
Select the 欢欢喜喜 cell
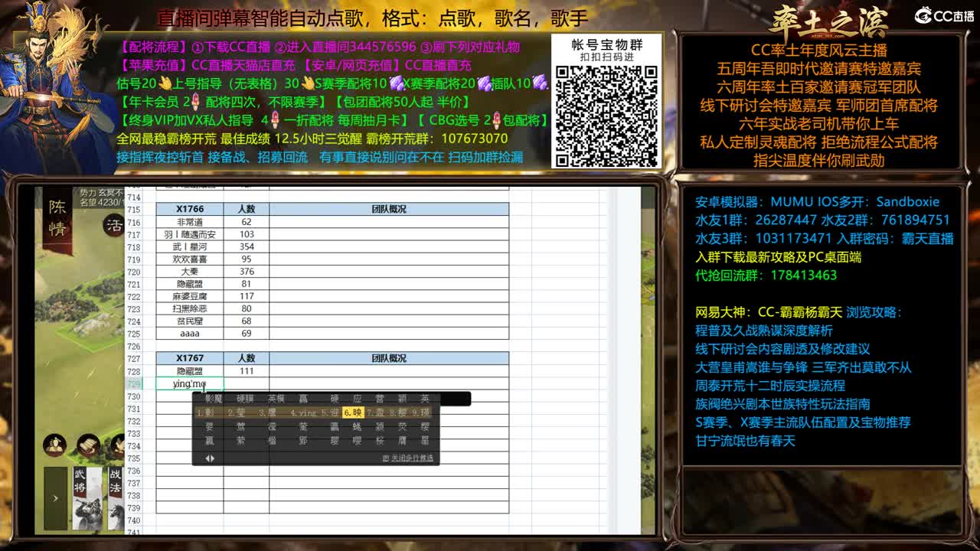(190, 259)
